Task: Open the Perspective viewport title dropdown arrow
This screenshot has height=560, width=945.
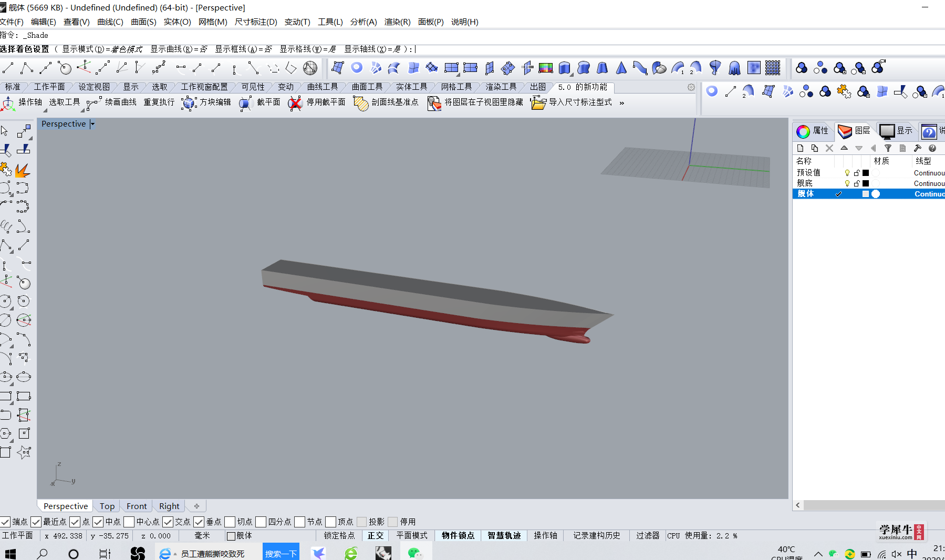Action: pyautogui.click(x=92, y=124)
